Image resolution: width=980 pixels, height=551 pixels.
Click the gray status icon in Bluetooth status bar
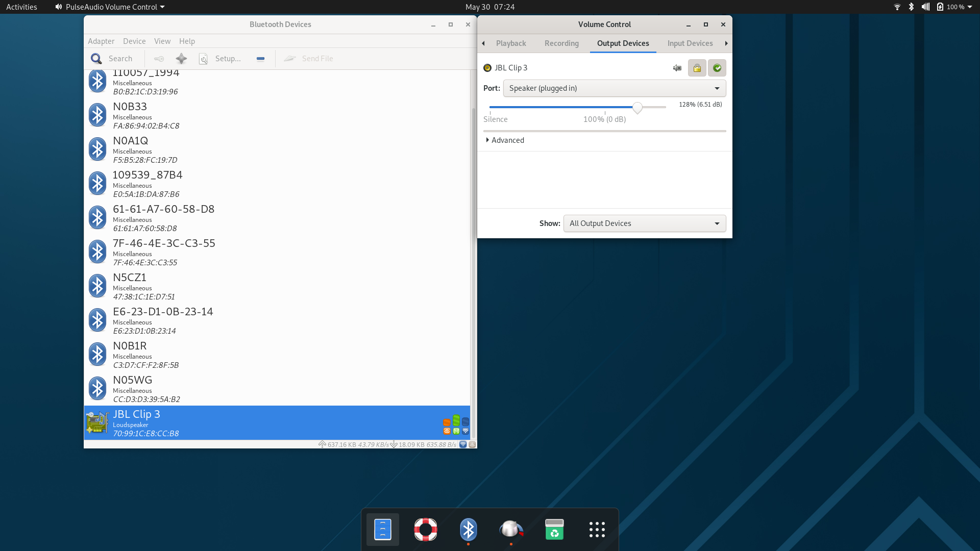(x=472, y=444)
